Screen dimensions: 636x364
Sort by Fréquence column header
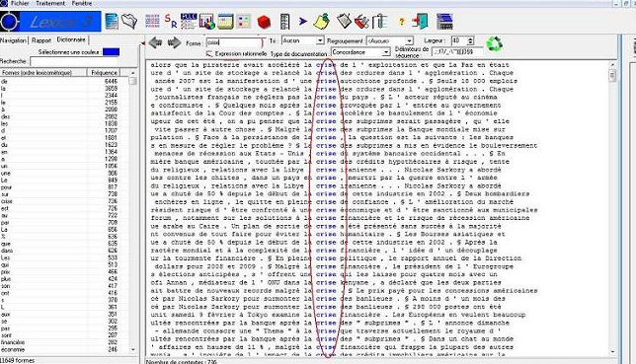pyautogui.click(x=105, y=73)
